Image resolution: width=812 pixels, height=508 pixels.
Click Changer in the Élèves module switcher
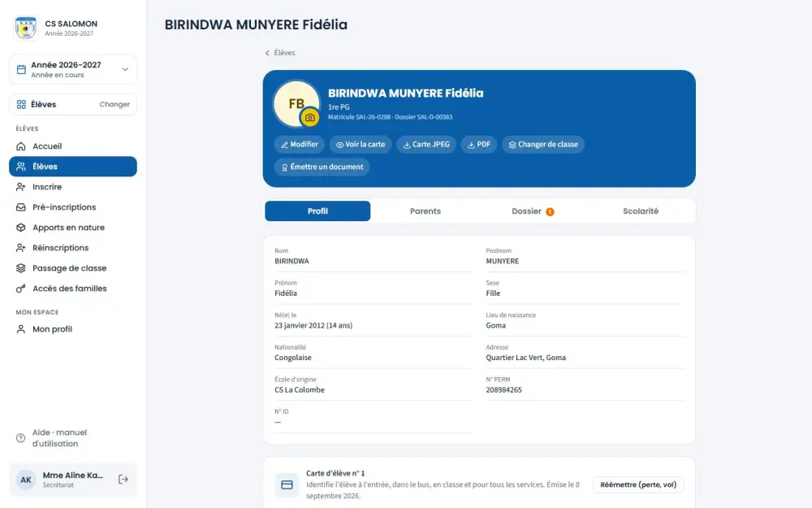click(x=114, y=104)
